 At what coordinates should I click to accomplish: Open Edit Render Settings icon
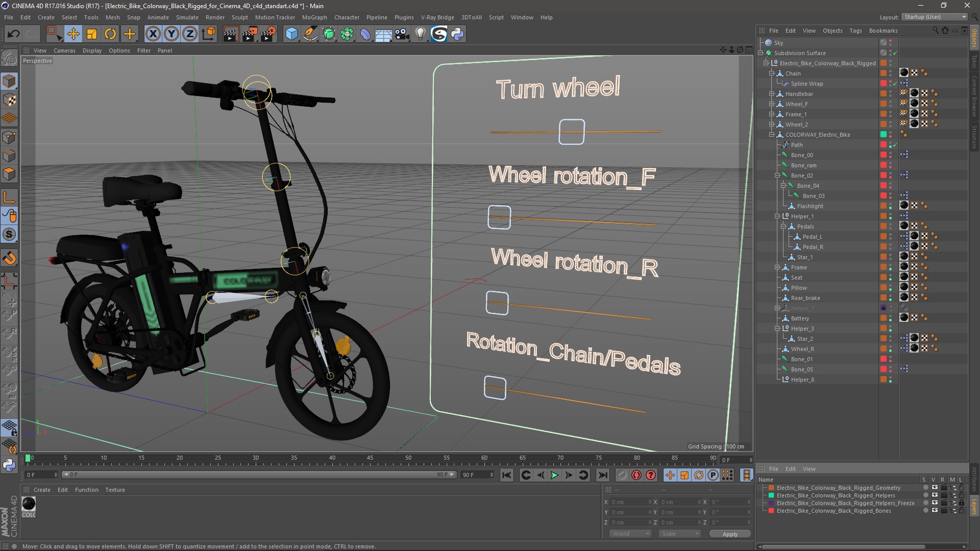268,34
